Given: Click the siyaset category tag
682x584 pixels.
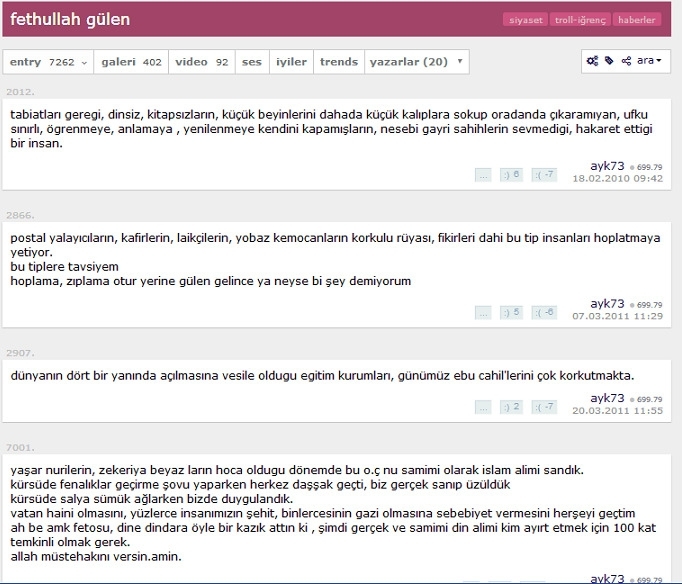Looking at the screenshot, I should 526,20.
